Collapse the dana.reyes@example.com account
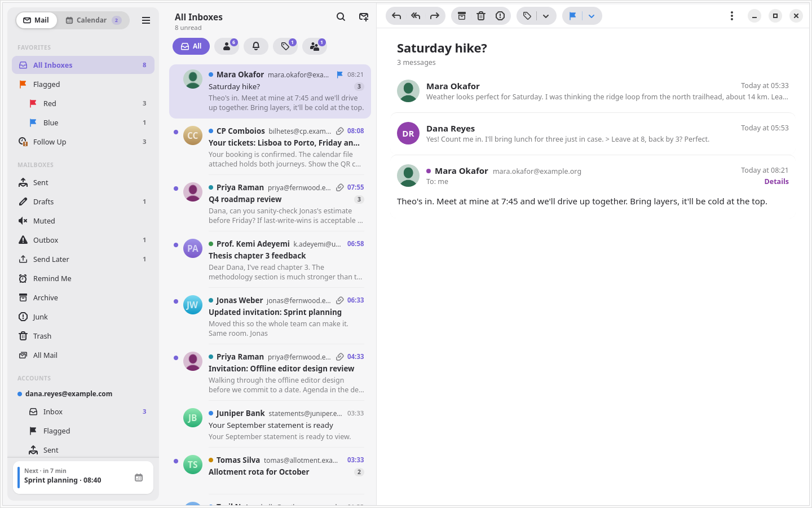Screen dimensions: 812x508 point(69,394)
